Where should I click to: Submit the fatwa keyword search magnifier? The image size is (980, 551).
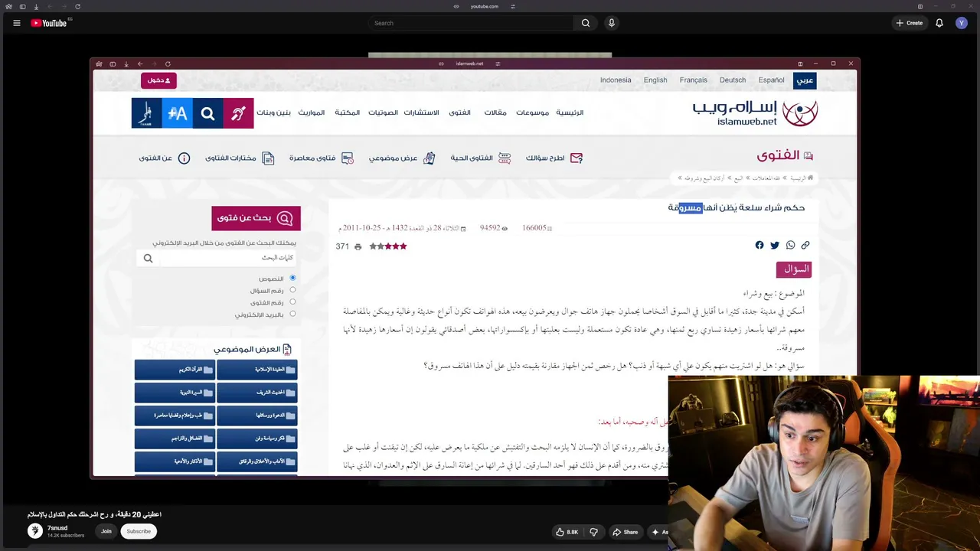click(148, 259)
